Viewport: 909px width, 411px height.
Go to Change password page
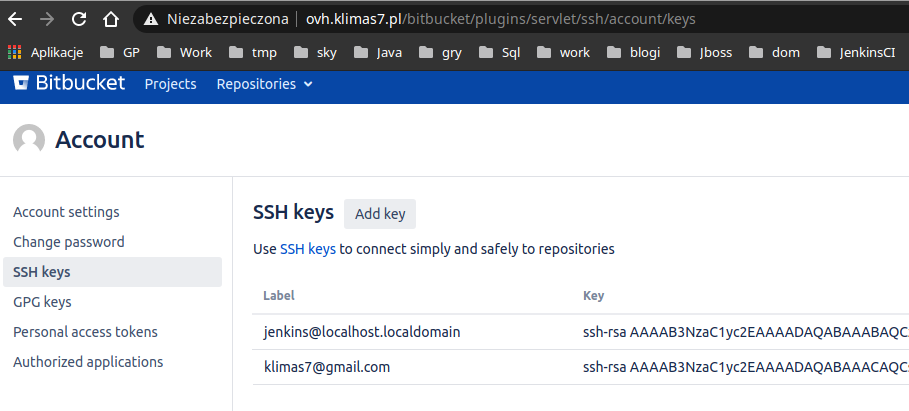pyautogui.click(x=68, y=242)
